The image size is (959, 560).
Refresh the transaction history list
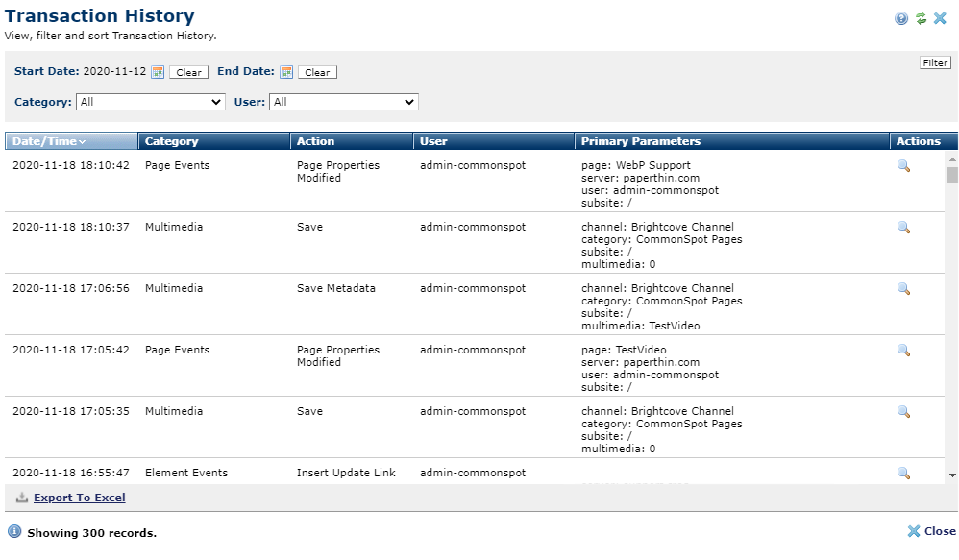(922, 18)
